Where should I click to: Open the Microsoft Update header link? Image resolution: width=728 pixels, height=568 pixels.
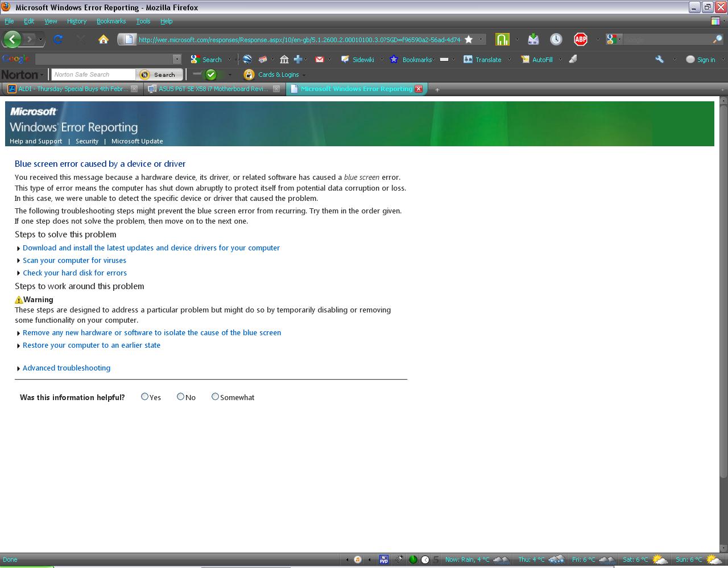coord(137,141)
